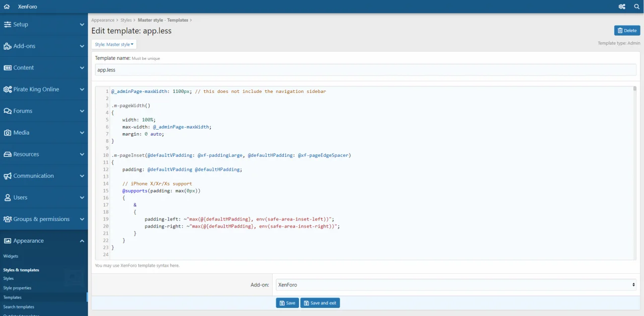This screenshot has width=644, height=316.
Task: Expand the Content section chevron
Action: point(82,68)
